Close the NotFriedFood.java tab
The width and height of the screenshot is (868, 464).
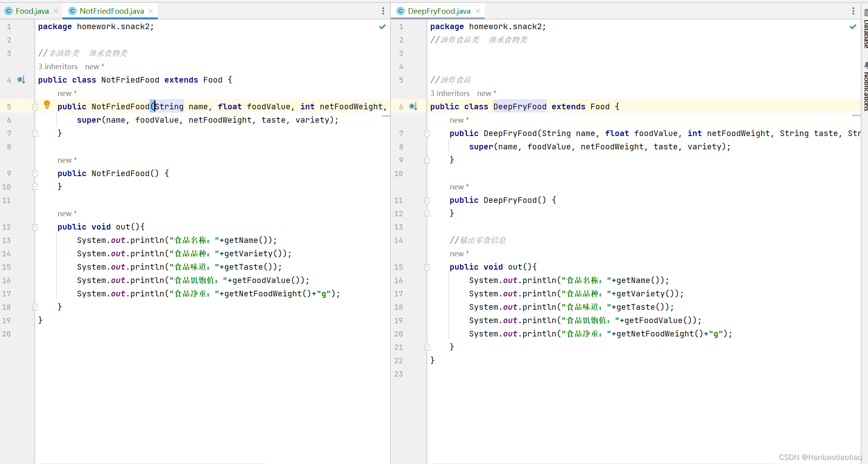coord(151,11)
